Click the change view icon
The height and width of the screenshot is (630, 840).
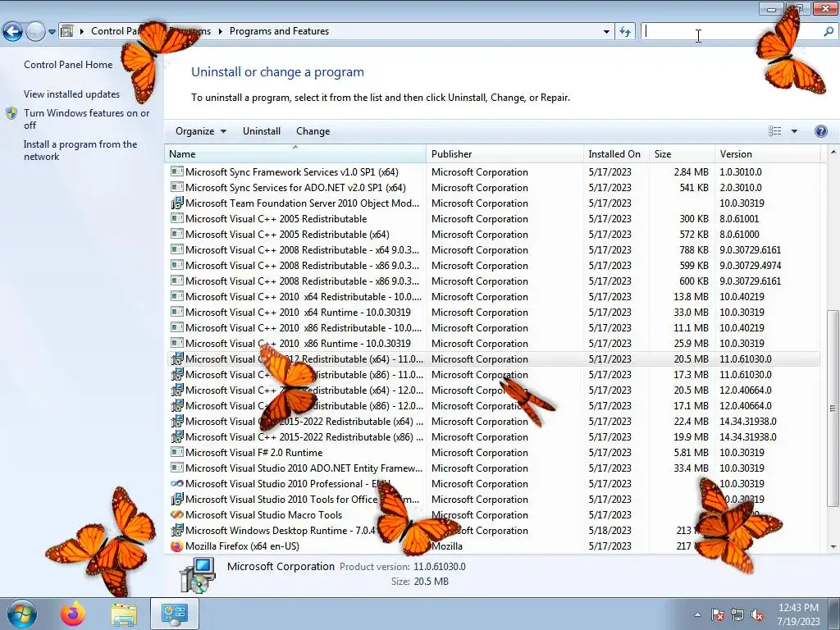point(774,131)
